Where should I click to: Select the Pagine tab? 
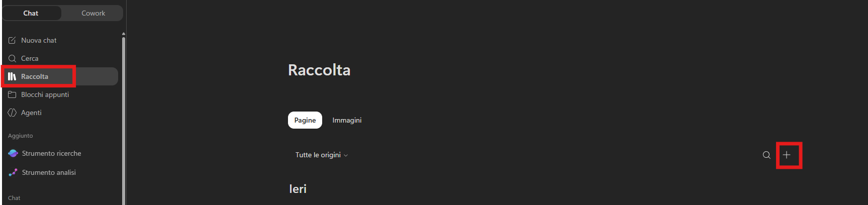tap(305, 120)
